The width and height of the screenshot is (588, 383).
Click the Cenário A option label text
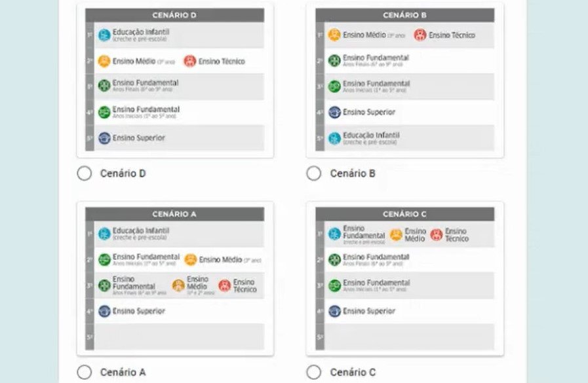click(x=123, y=373)
